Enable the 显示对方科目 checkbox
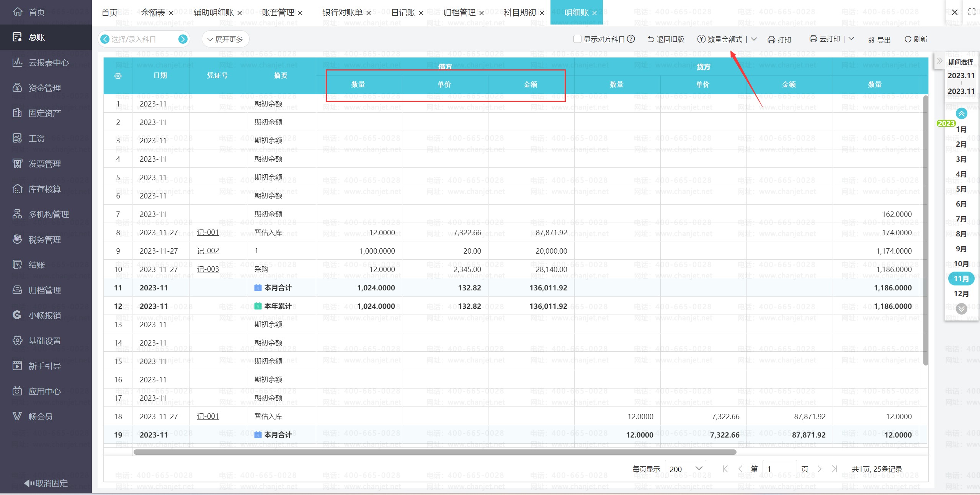 pos(578,39)
